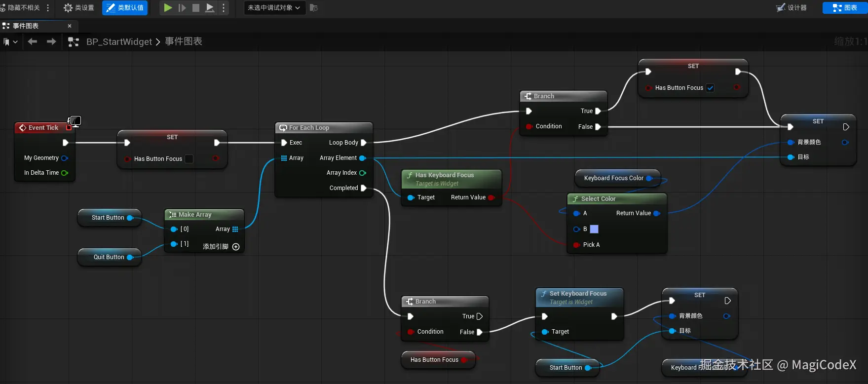Select the Event Tick node title
Screen dimensions: 868x384
43,128
